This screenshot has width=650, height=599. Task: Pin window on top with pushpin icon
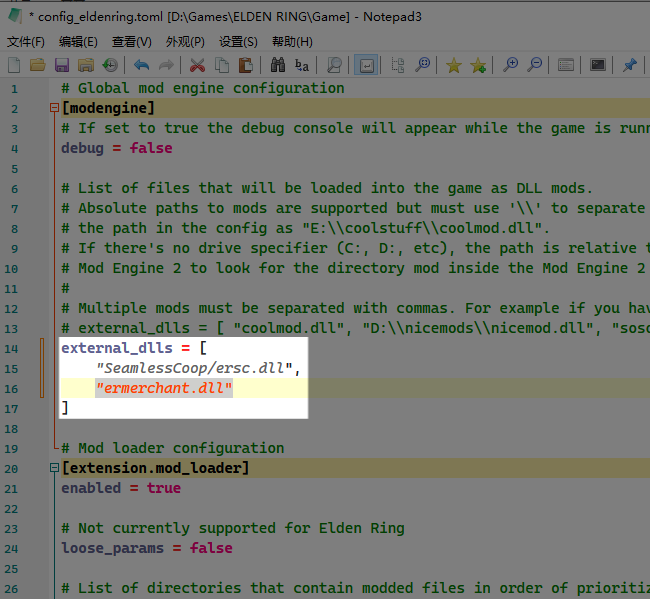point(629,65)
